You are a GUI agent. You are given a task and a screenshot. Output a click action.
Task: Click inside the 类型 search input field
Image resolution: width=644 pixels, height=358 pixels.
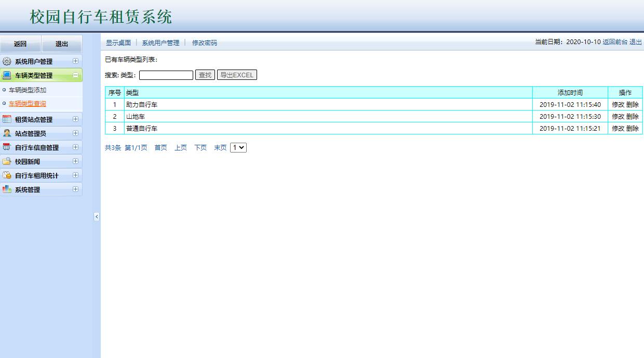point(166,75)
